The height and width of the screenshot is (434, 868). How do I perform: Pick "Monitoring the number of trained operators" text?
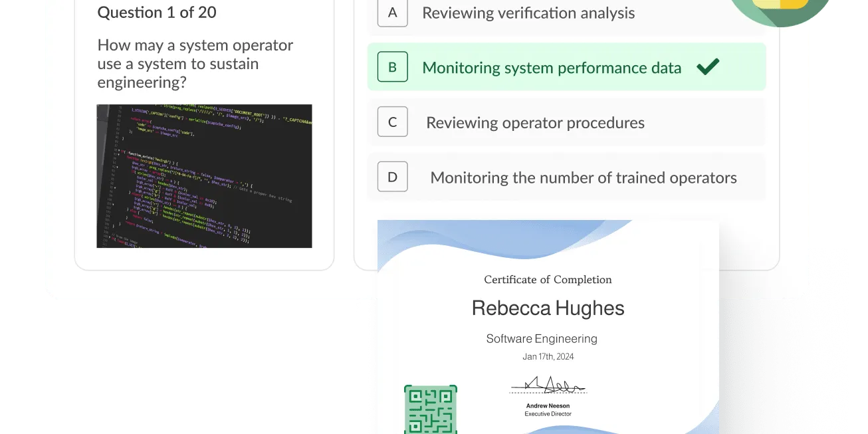pos(584,178)
